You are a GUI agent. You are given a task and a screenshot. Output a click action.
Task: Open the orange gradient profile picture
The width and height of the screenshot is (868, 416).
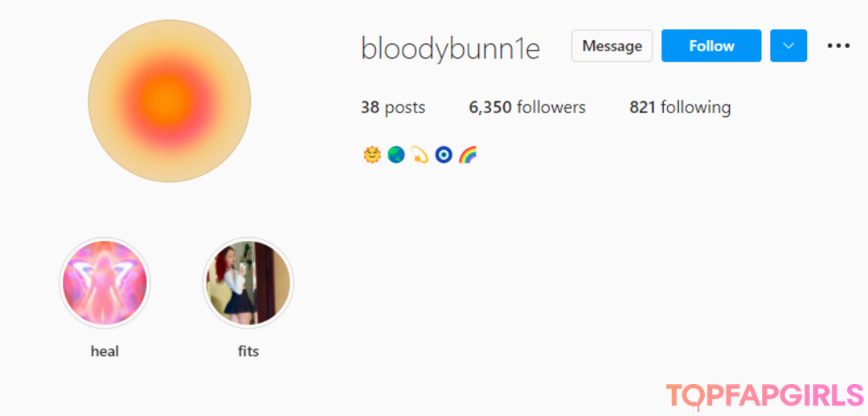[x=170, y=100]
